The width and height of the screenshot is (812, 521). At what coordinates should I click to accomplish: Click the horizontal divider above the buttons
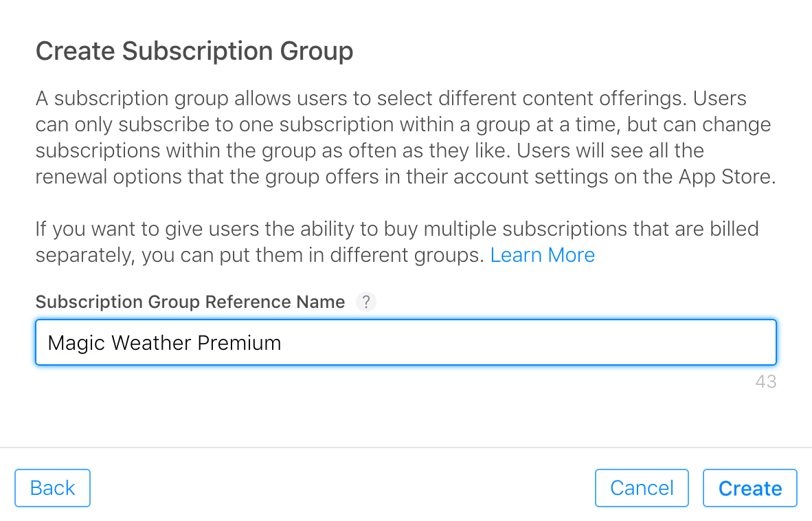point(406,447)
